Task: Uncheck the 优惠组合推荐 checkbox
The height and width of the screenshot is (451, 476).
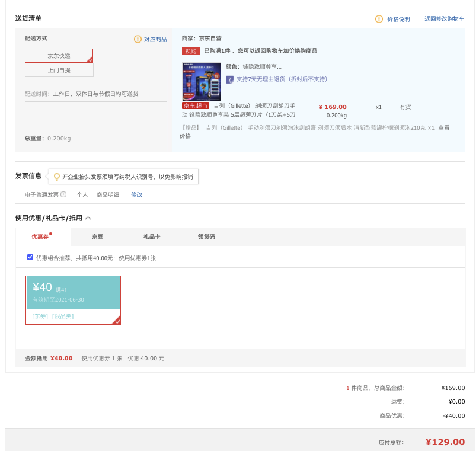Action: click(30, 257)
